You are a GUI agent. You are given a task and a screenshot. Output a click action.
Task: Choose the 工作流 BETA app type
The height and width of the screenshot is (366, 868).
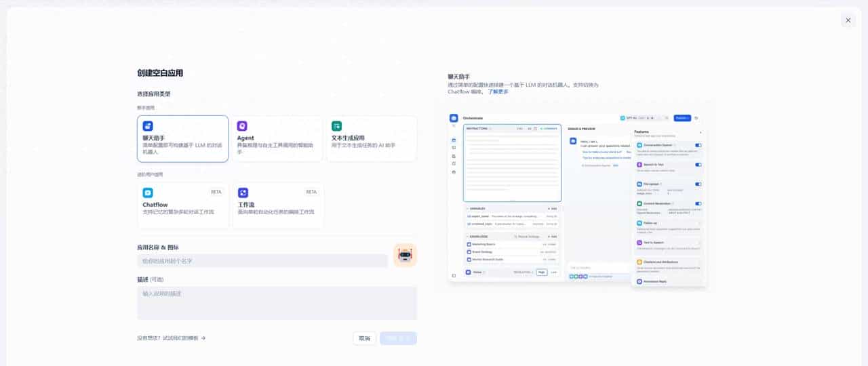click(277, 205)
